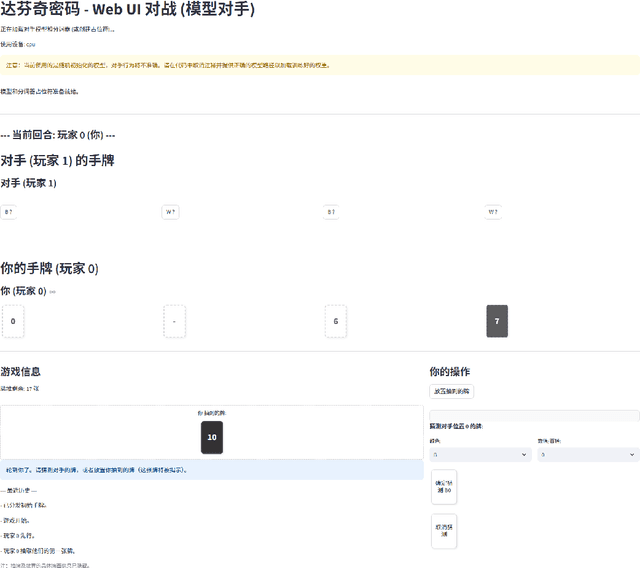Click the drawn black card 10
This screenshot has width=640, height=568.
211,437
